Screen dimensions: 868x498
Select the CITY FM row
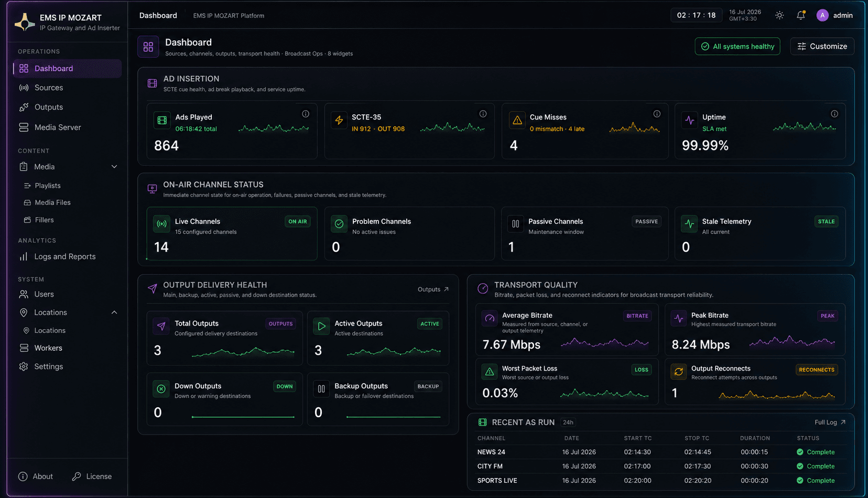(x=660, y=466)
